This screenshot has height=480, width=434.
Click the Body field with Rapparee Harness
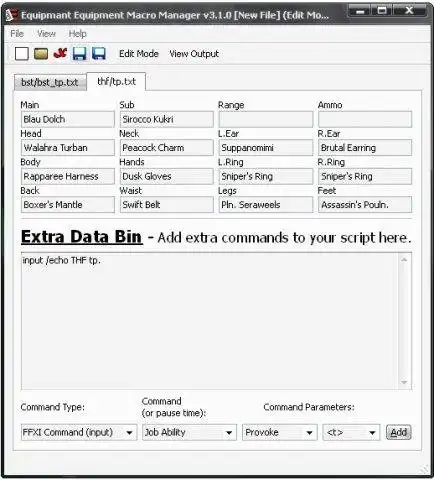(x=68, y=176)
